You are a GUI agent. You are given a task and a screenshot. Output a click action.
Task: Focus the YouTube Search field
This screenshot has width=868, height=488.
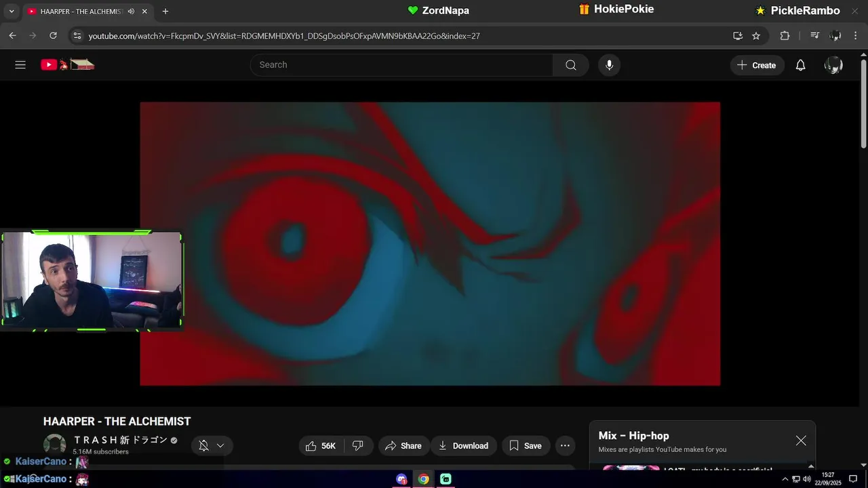click(x=401, y=65)
